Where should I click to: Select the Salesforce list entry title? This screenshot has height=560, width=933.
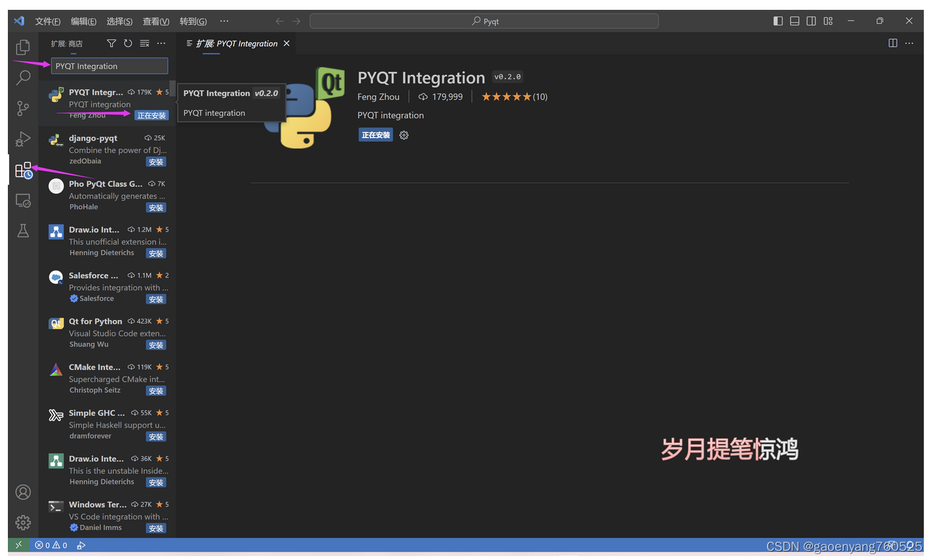[x=93, y=275]
